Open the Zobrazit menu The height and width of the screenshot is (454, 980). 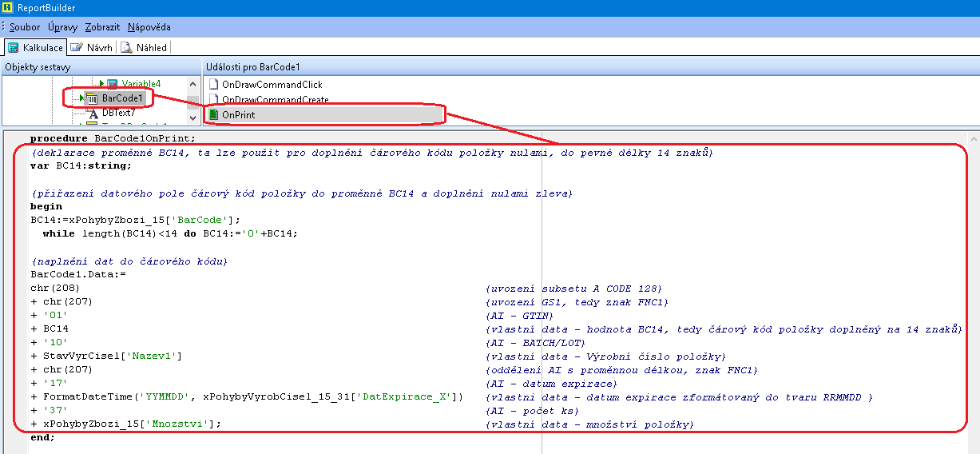pyautogui.click(x=102, y=27)
